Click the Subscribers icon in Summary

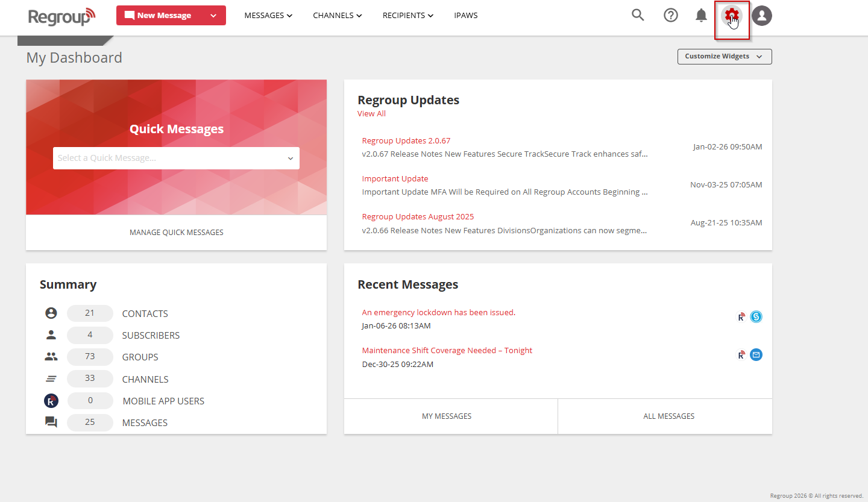pos(51,335)
